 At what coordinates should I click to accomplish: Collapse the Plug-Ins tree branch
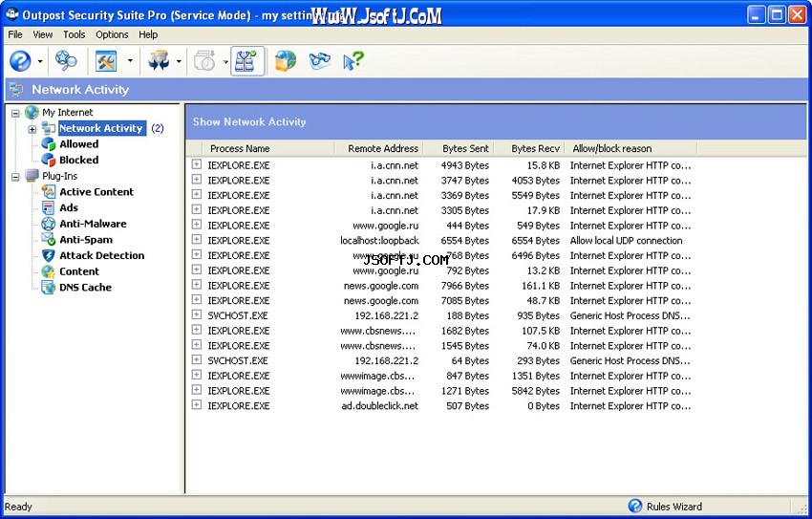(15, 177)
